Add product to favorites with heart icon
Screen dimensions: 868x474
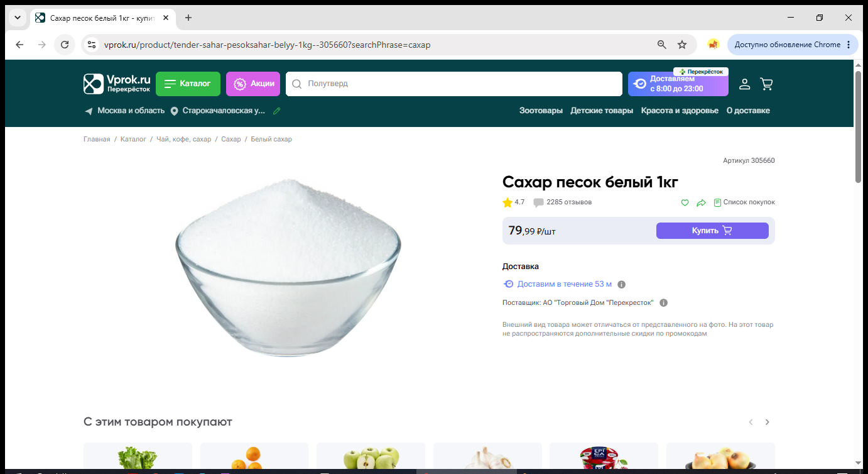(685, 202)
